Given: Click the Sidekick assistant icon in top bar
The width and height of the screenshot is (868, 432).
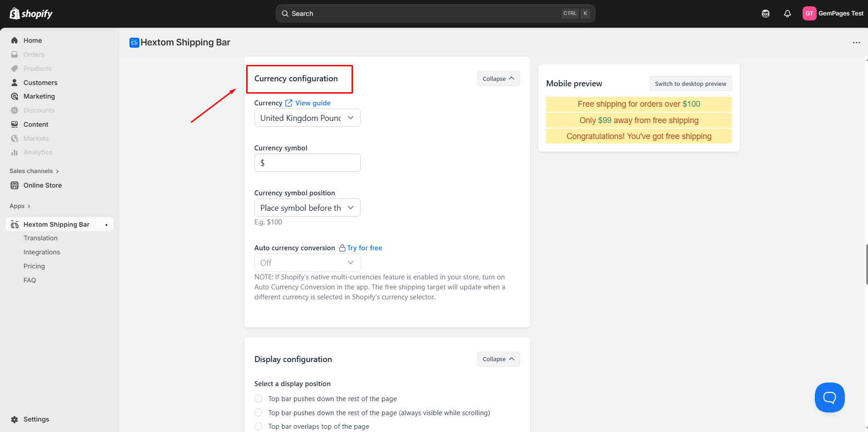Looking at the screenshot, I should point(765,14).
